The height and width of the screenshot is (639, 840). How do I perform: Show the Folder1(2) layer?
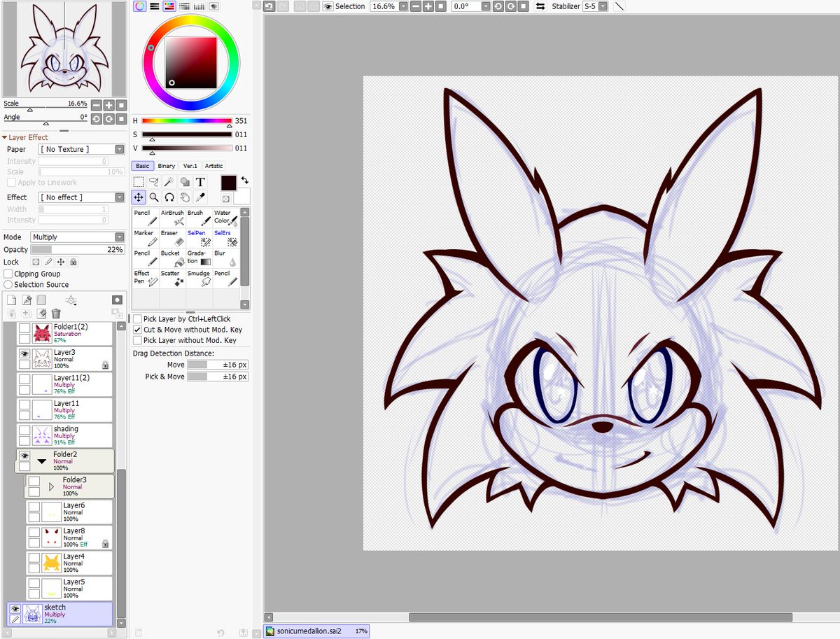pos(24,329)
